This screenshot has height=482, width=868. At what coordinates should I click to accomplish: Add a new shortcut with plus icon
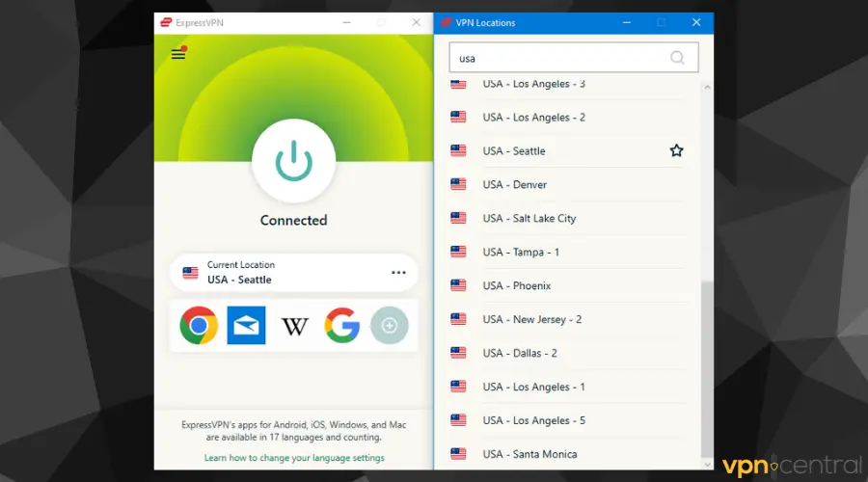tap(390, 326)
